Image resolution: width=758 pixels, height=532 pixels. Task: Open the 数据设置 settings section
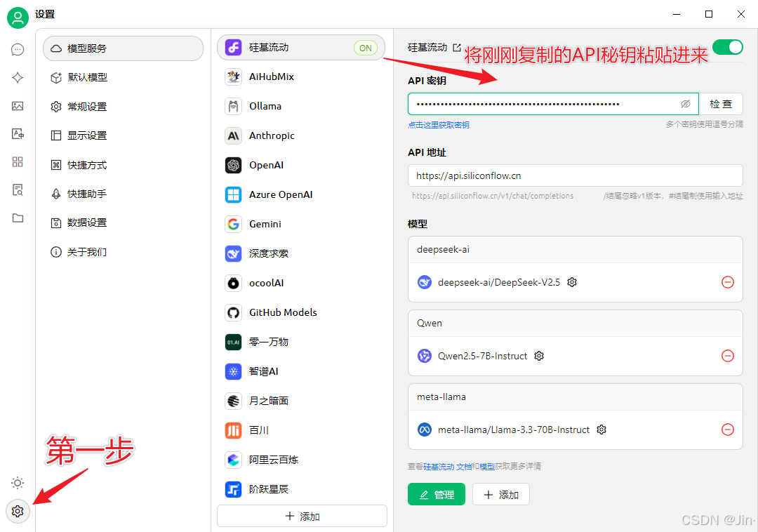click(124, 222)
